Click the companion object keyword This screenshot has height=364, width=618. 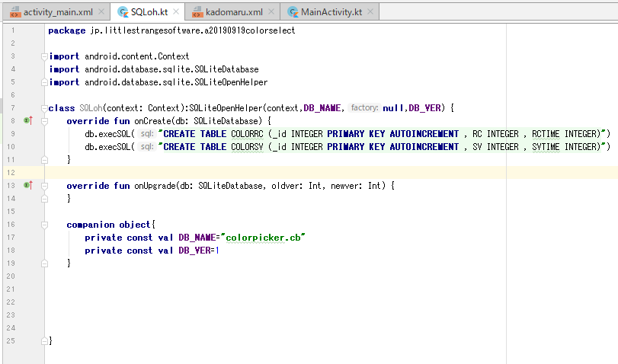click(108, 225)
